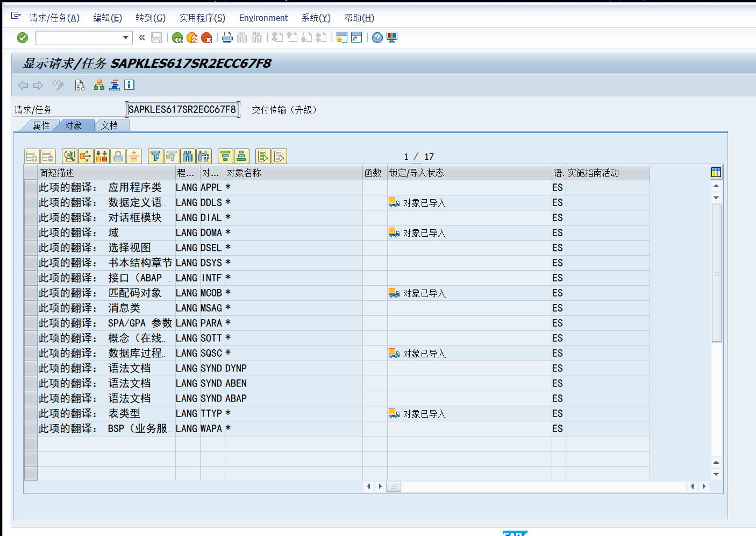Viewport: 756px width, 536px height.
Task: Click the object hierarchy tree icon
Action: pos(99,85)
